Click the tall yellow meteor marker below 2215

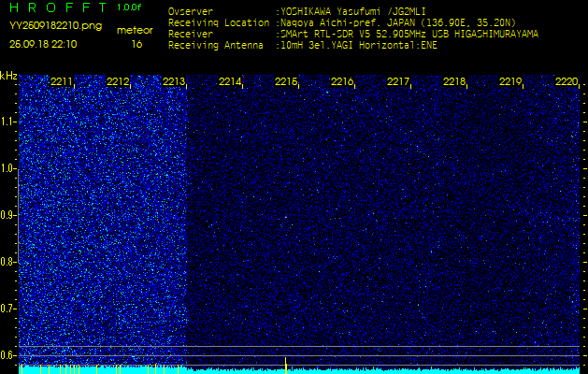tap(286, 365)
